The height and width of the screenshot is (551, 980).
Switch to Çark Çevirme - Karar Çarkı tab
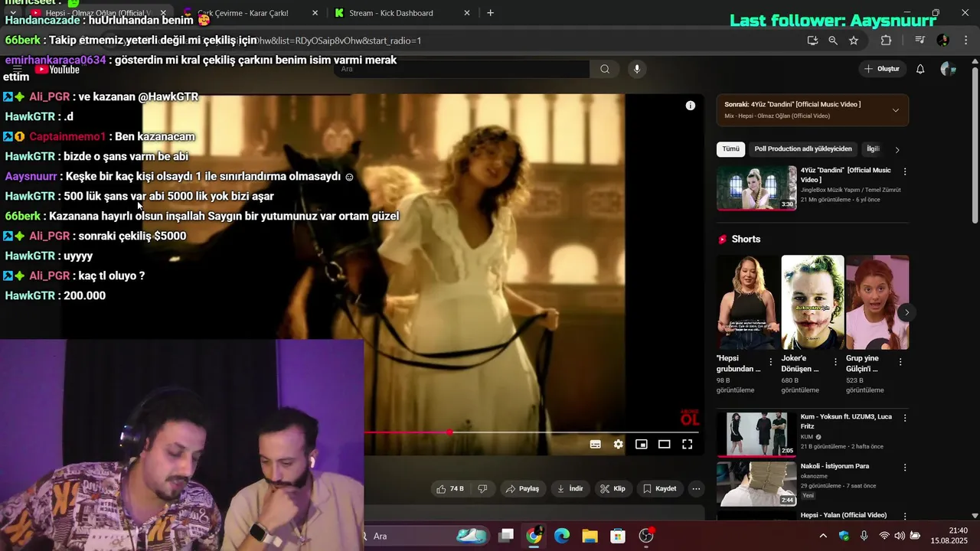point(243,13)
